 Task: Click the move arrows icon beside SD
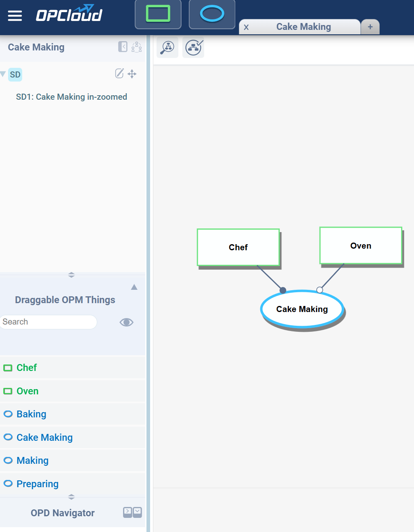[132, 74]
